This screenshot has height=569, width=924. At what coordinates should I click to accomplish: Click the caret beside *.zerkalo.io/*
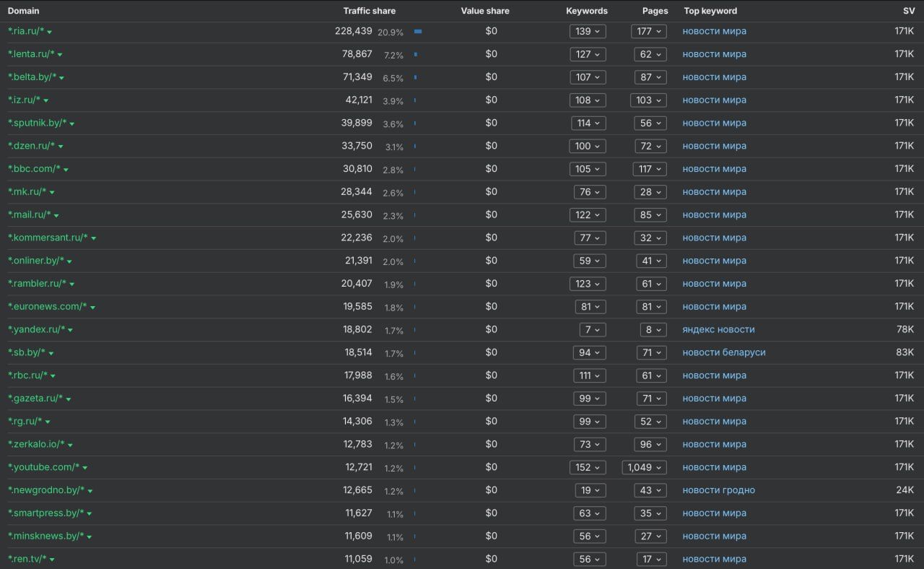pyautogui.click(x=70, y=446)
